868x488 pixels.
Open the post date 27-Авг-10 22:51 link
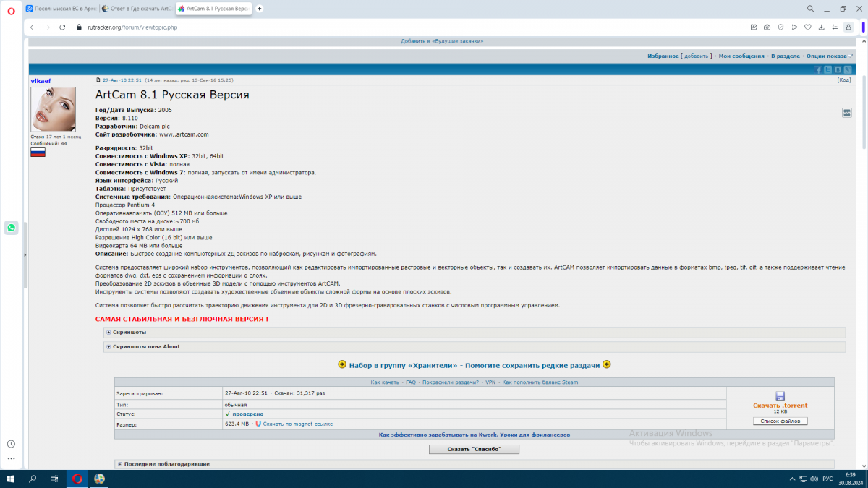(122, 80)
